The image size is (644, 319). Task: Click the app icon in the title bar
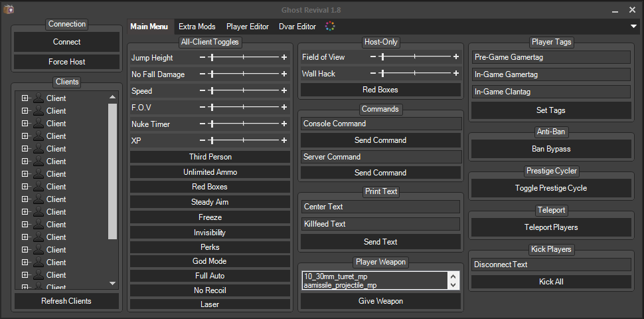click(x=9, y=9)
